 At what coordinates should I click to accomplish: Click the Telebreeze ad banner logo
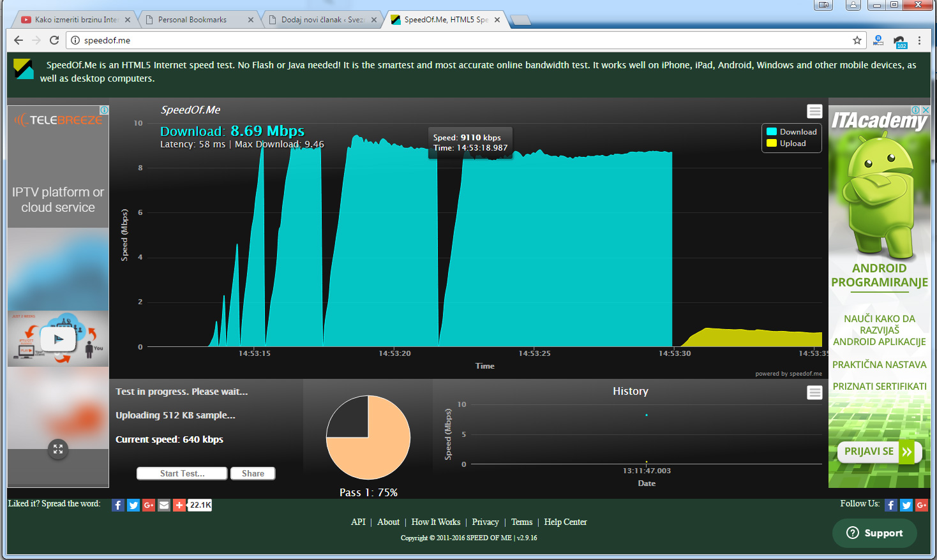tap(58, 120)
